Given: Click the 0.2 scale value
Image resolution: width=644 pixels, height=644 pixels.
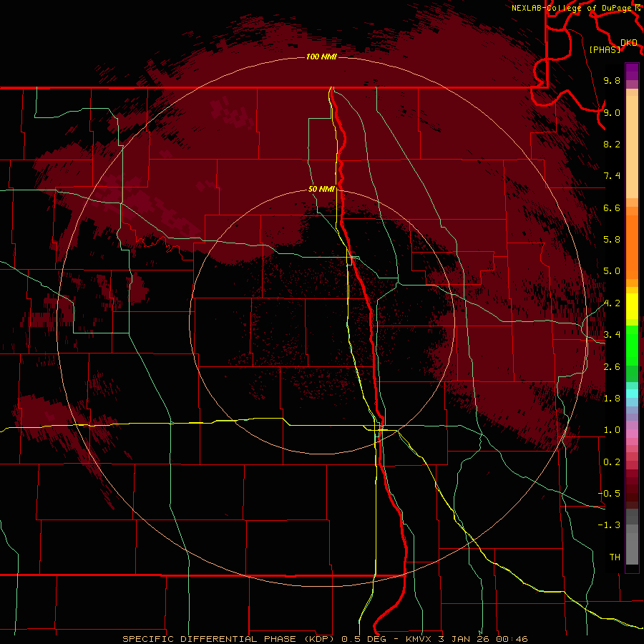Looking at the screenshot, I should tap(612, 462).
